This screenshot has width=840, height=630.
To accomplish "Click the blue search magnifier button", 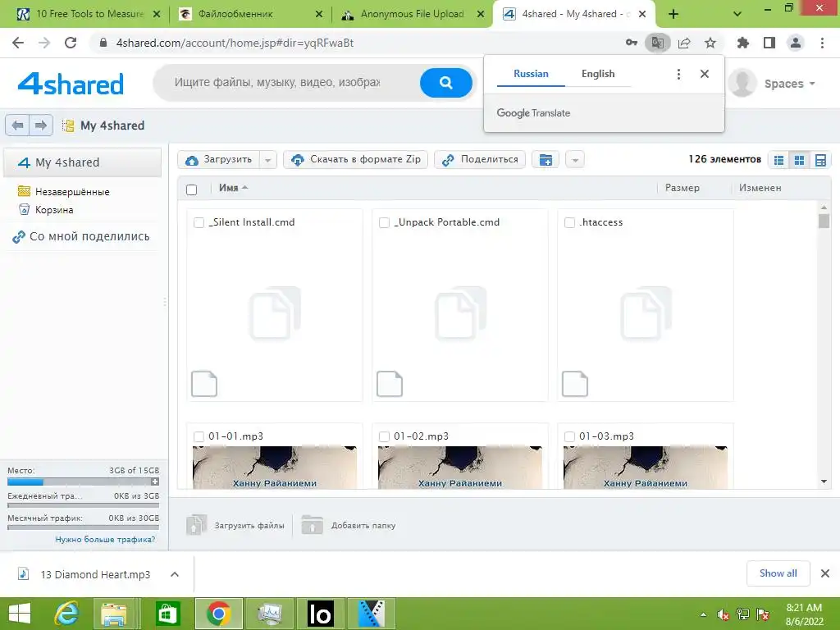I will [445, 83].
